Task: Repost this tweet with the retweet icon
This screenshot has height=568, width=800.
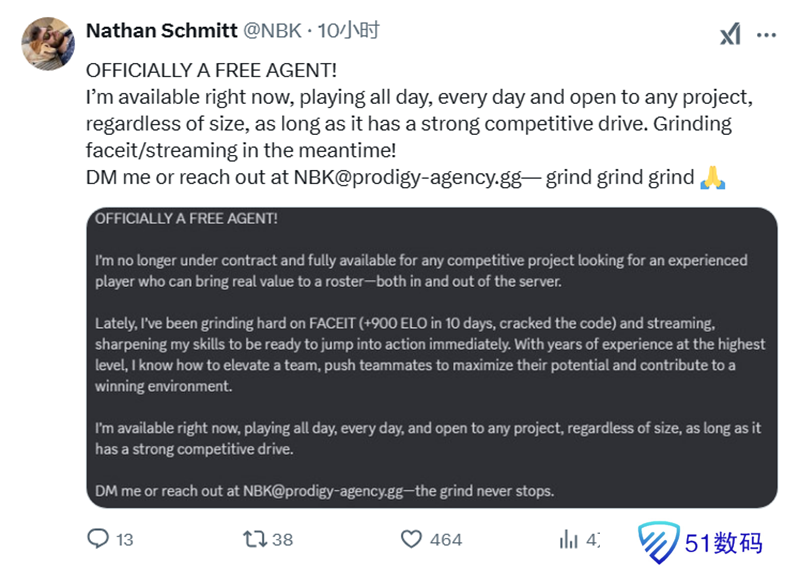Action: [255, 539]
